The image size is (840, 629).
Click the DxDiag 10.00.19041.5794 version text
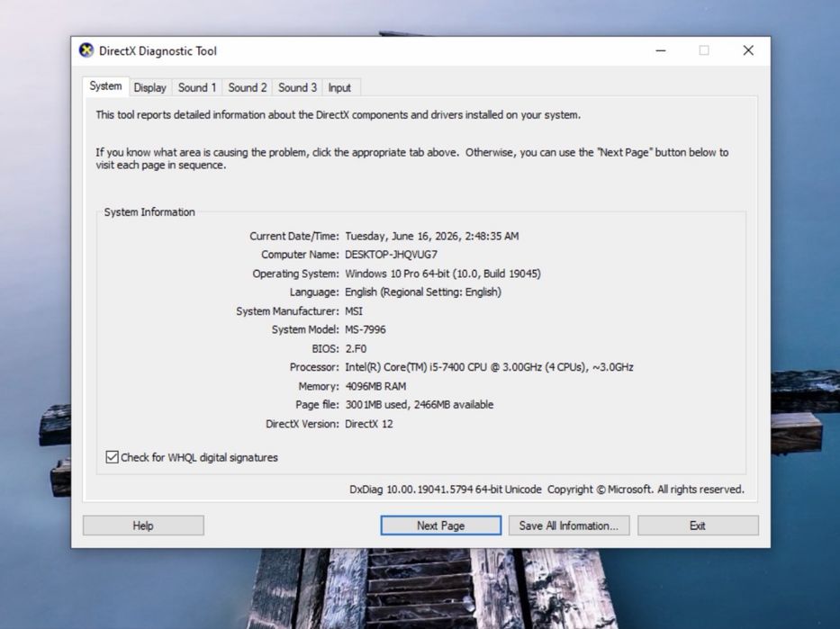coord(446,490)
